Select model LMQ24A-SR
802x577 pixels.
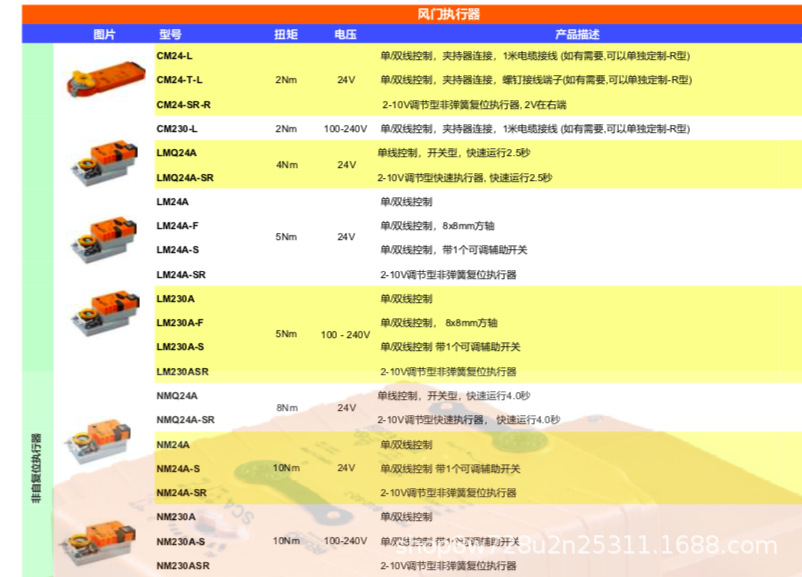[185, 178]
